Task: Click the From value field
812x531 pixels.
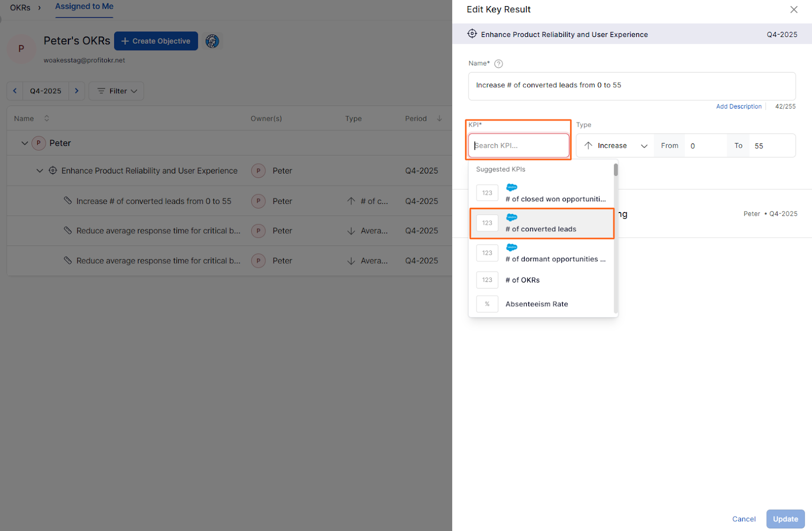Action: pyautogui.click(x=705, y=146)
